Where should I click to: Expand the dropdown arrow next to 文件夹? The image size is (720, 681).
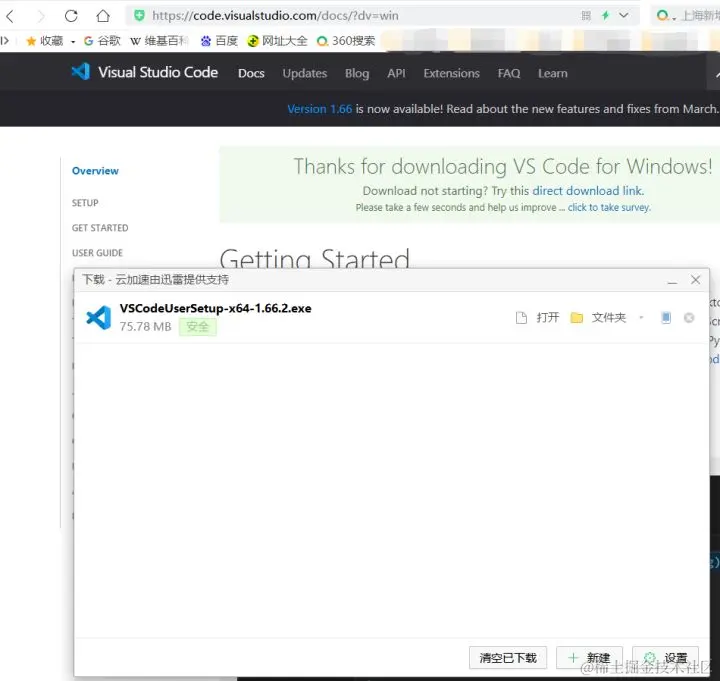(641, 317)
